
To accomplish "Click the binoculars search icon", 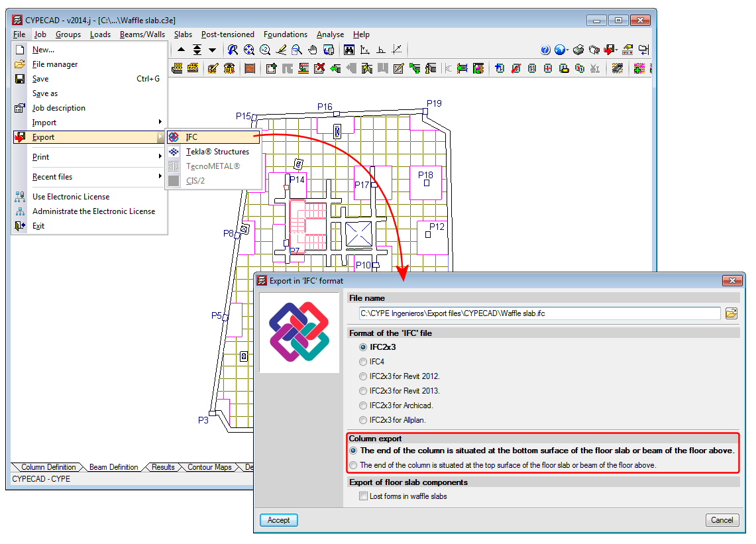I will (x=349, y=50).
